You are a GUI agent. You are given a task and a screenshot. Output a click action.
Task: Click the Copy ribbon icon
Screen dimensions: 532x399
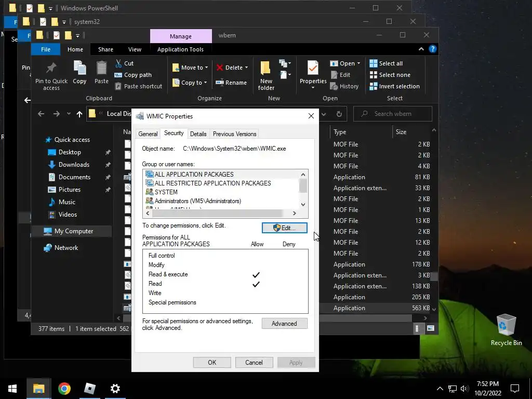pos(79,73)
